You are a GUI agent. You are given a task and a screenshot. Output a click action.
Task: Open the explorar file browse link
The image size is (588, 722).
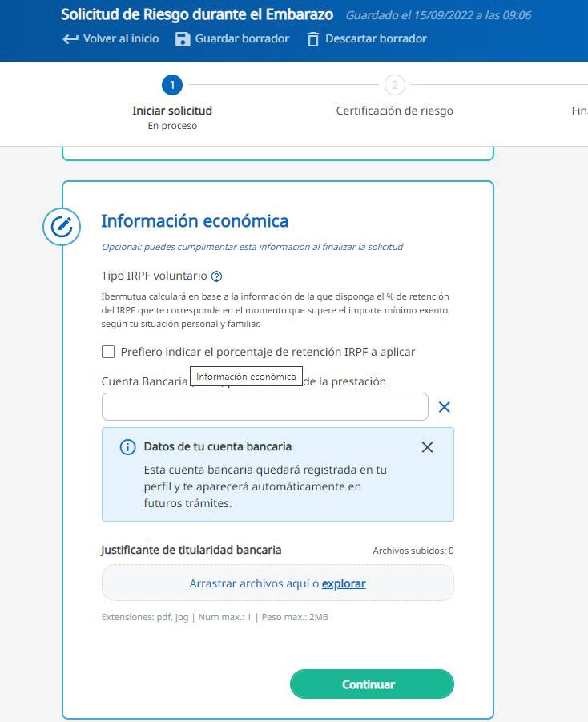(344, 583)
